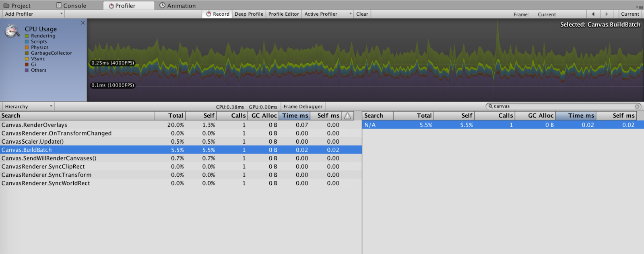Open the Frame Debugger
The image size is (644, 254).
click(x=303, y=107)
